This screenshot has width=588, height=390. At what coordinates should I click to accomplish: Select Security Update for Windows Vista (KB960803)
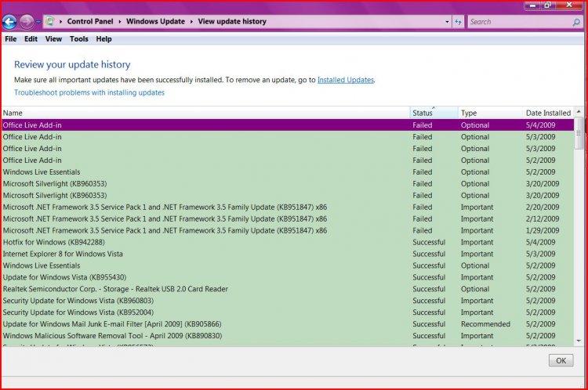[288, 301]
